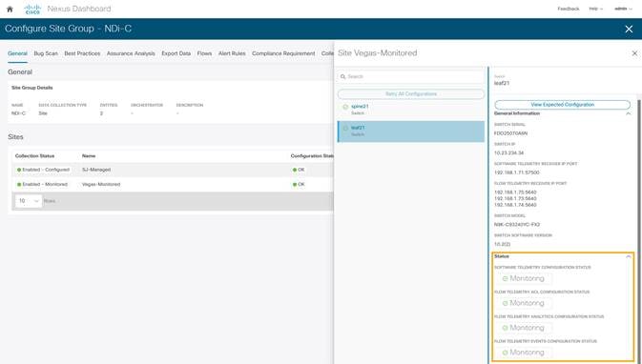Screen dimensions: 642x364
Task: Click the right panel vertical scrollbar
Action: (x=638, y=229)
